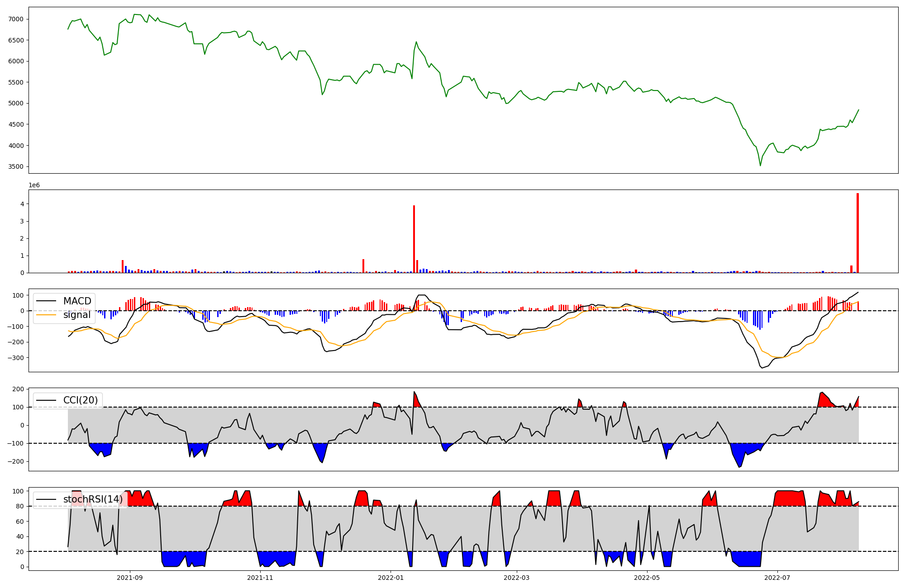Image resolution: width=905 pixels, height=588 pixels.
Task: Click the 2021-09 date axis label
Action: [x=130, y=578]
